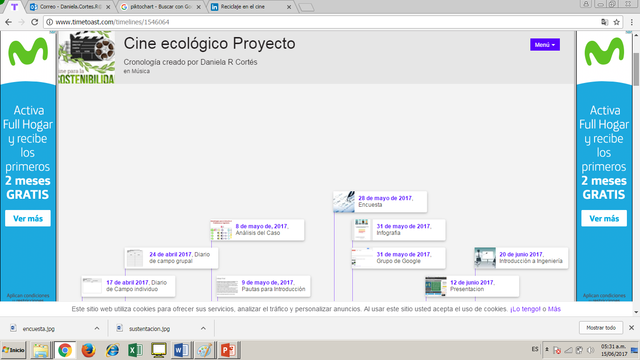Click the scrollbar down arrow
640x360 pixels.
click(636, 313)
